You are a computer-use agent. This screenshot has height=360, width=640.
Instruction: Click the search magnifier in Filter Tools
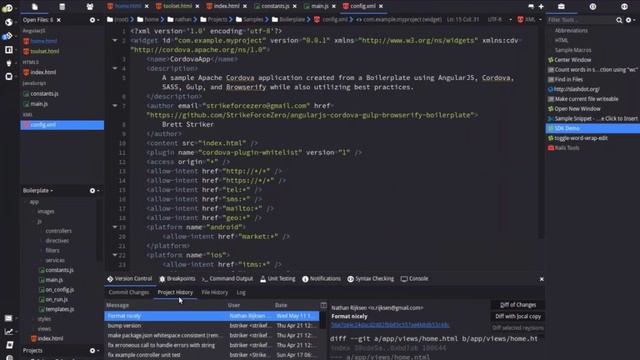tap(619, 20)
